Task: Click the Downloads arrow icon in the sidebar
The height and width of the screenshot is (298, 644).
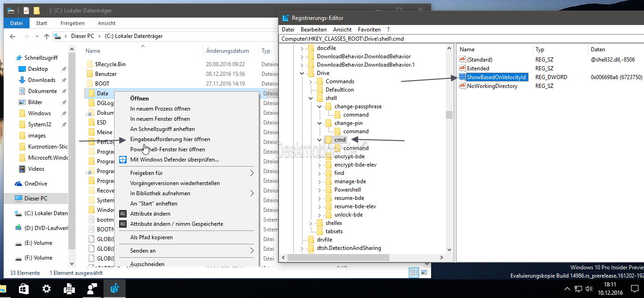Action: 22,80
